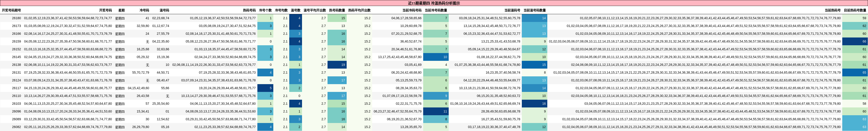
Task: Click the 冷号码 column header
Action: pos(144,11)
